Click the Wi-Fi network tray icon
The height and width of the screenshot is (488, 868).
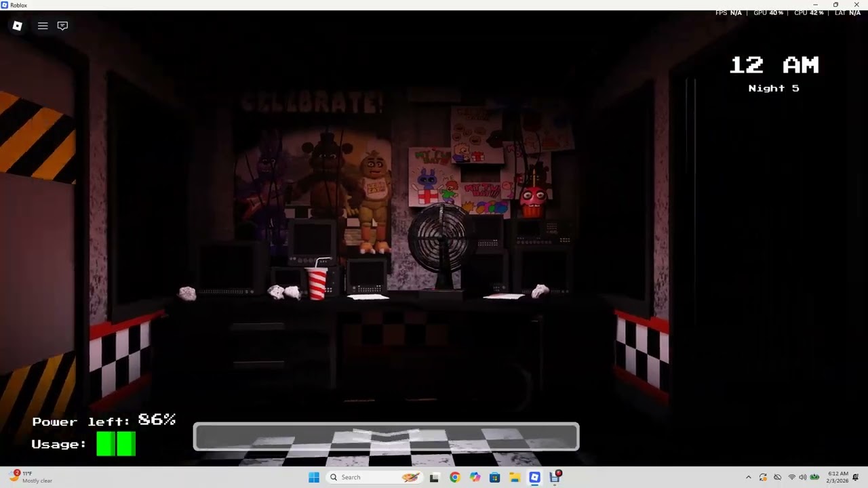(791, 477)
